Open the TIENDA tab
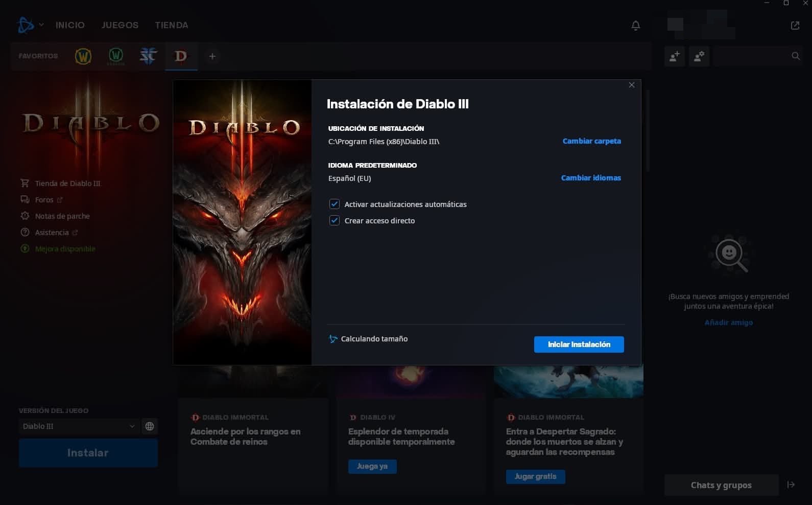 pos(172,25)
